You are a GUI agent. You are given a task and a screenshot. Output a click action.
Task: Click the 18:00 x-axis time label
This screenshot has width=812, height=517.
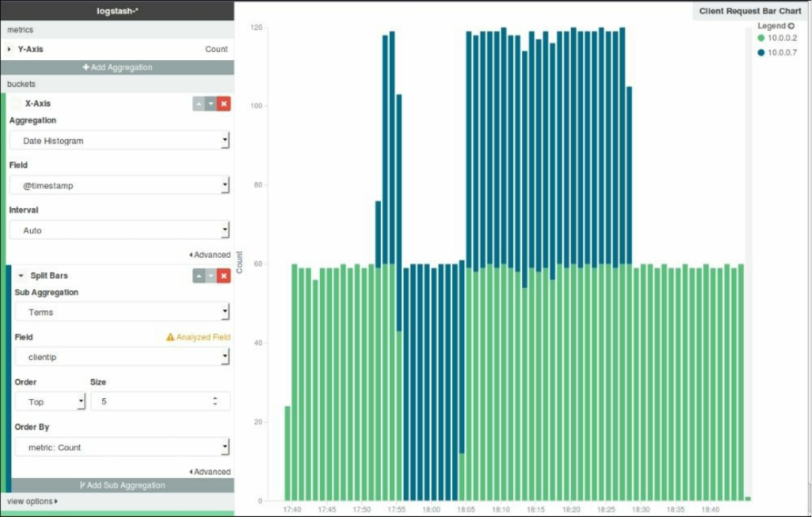[x=431, y=509]
